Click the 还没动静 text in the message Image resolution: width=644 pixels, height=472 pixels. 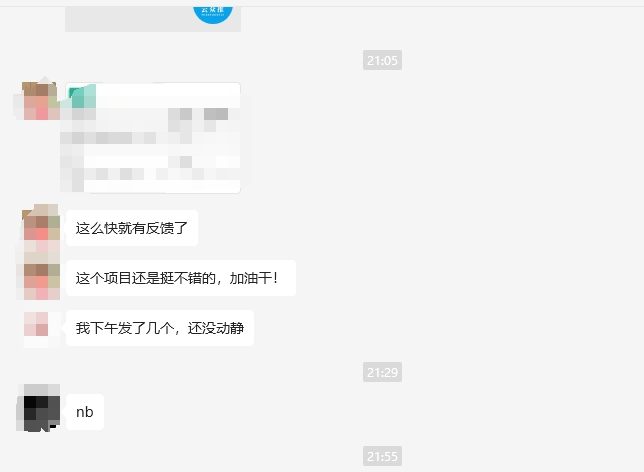click(x=216, y=328)
